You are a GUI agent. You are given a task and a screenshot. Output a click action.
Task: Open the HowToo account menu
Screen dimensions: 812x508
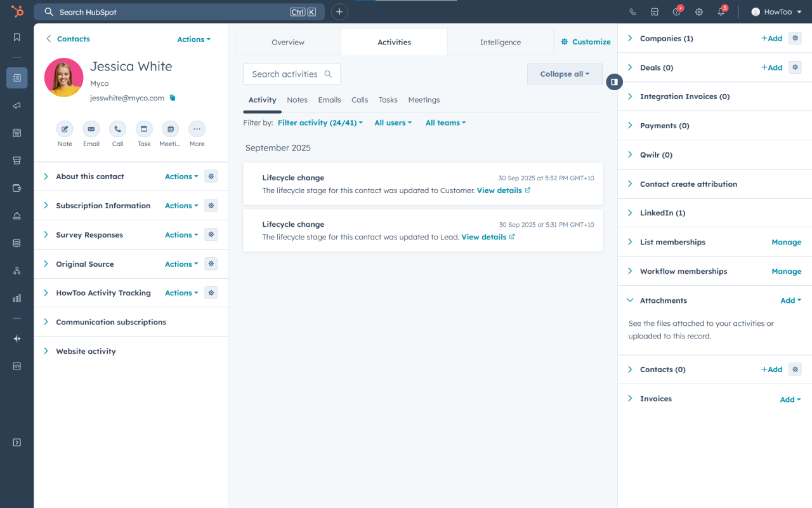tap(776, 12)
